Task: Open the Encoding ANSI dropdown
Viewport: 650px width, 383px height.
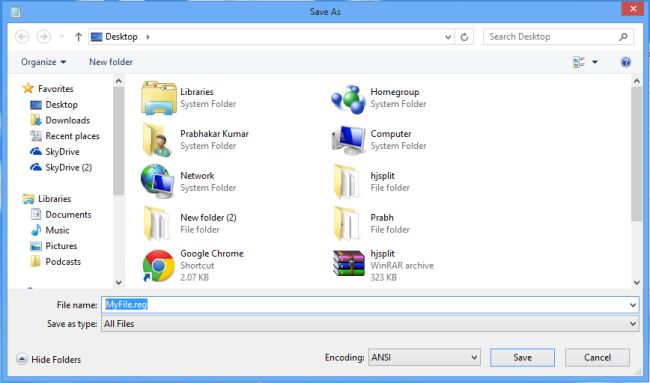Action: [424, 357]
